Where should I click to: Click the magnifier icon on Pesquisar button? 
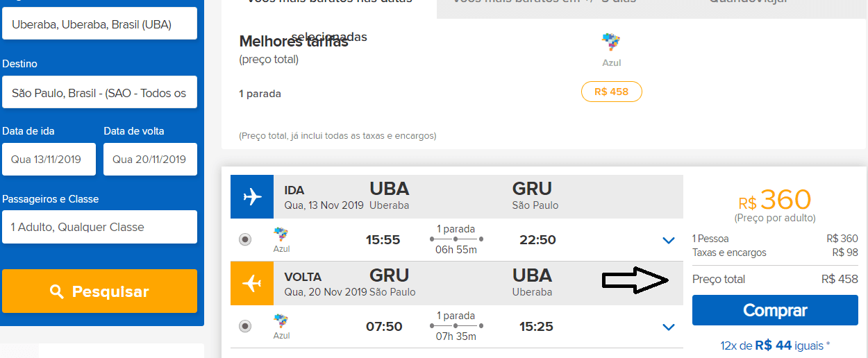[57, 291]
